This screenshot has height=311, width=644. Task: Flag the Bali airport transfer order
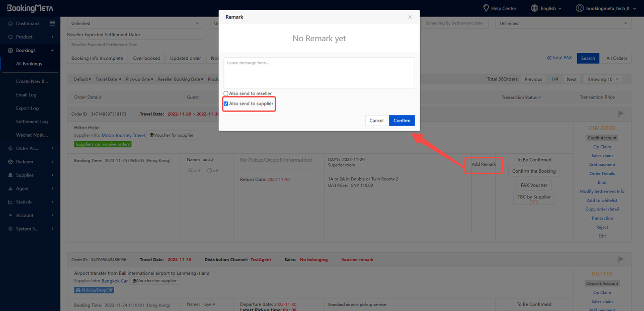pyautogui.click(x=621, y=260)
